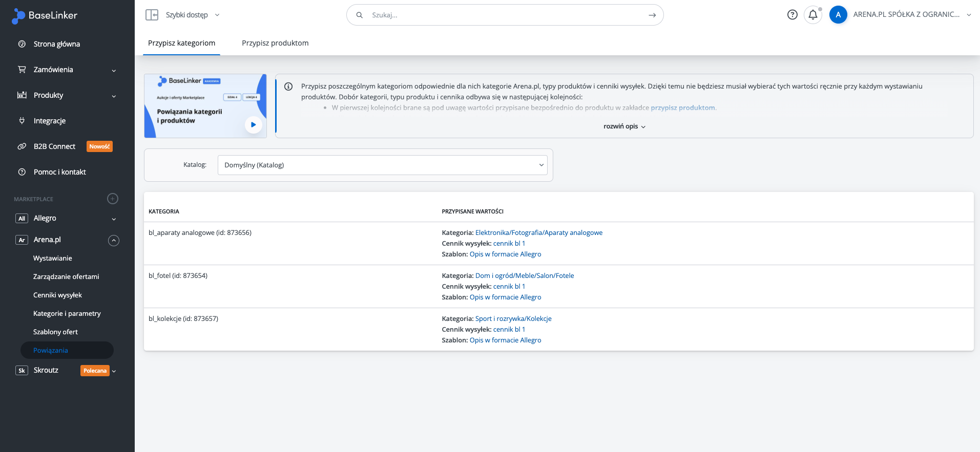Open Dom i ogród/Meble/Salon/Fotele link
This screenshot has width=980, height=452.
pyautogui.click(x=525, y=275)
